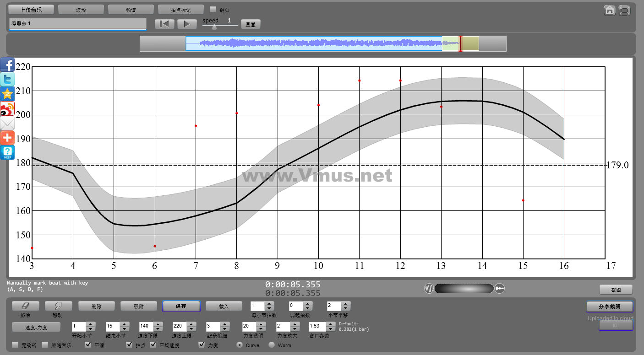Image resolution: width=644 pixels, height=355 pixels.
Task: Click the sine wave zoom-out icon
Action: coord(429,289)
